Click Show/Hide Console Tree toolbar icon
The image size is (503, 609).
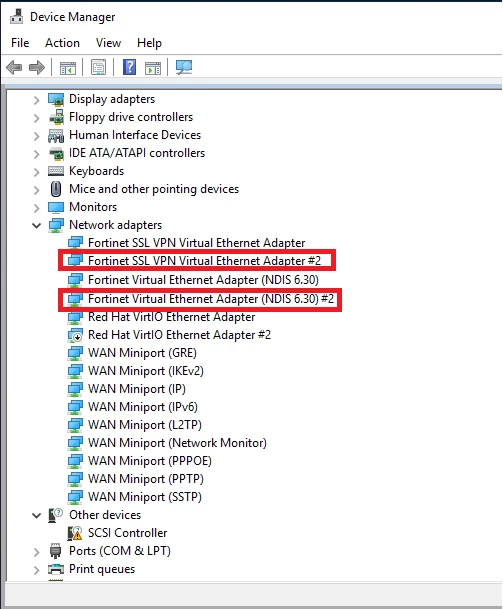(x=68, y=68)
